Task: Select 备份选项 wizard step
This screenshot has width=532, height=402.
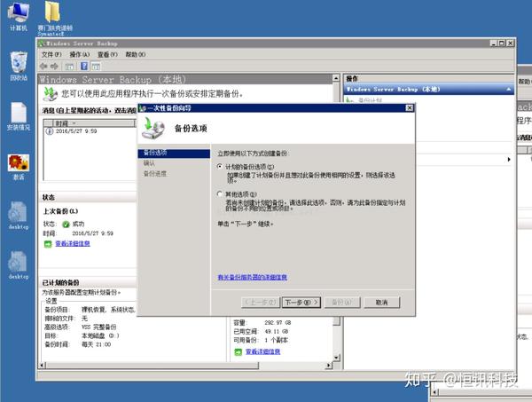Action: pyautogui.click(x=174, y=154)
